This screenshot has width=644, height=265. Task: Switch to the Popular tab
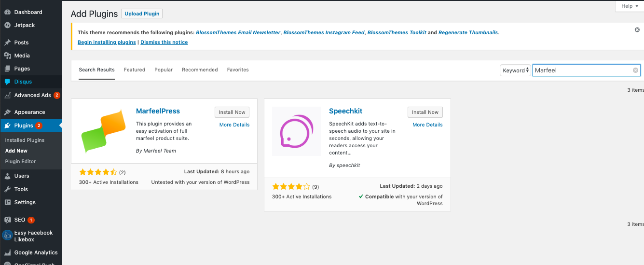[x=164, y=70]
